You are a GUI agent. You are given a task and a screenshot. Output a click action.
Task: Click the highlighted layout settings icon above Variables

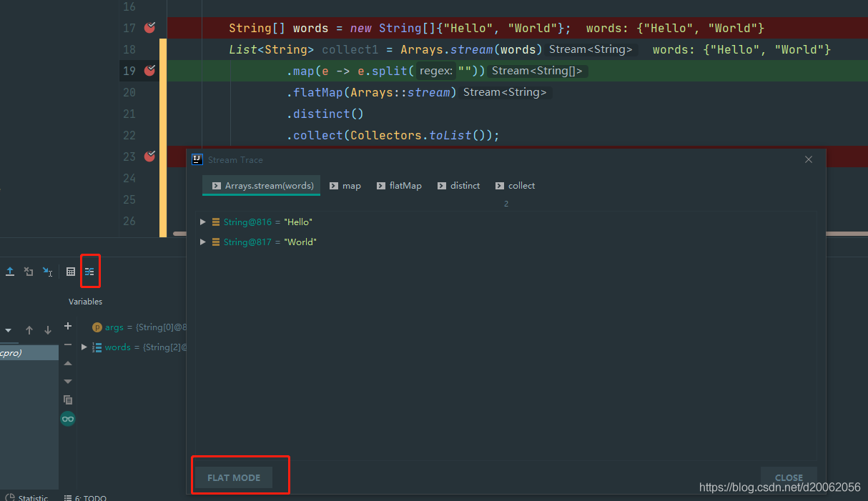tap(90, 271)
